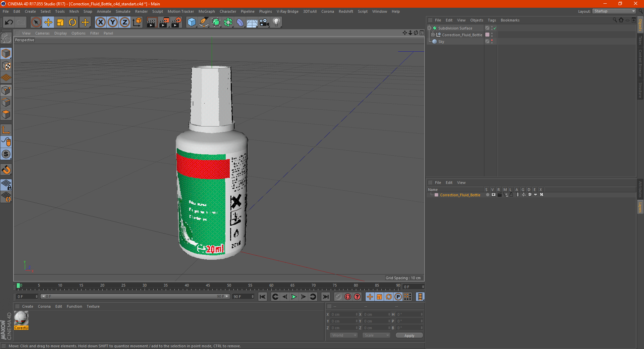The image size is (644, 349).
Task: Render the active view
Action: coord(152,22)
